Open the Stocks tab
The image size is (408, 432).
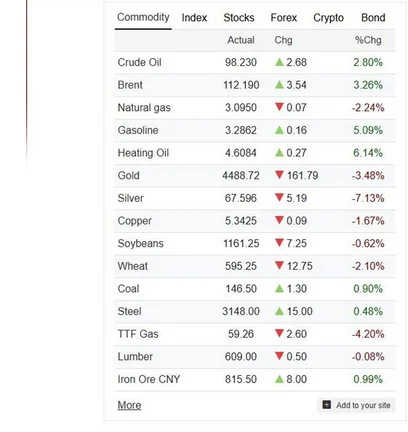click(x=239, y=18)
